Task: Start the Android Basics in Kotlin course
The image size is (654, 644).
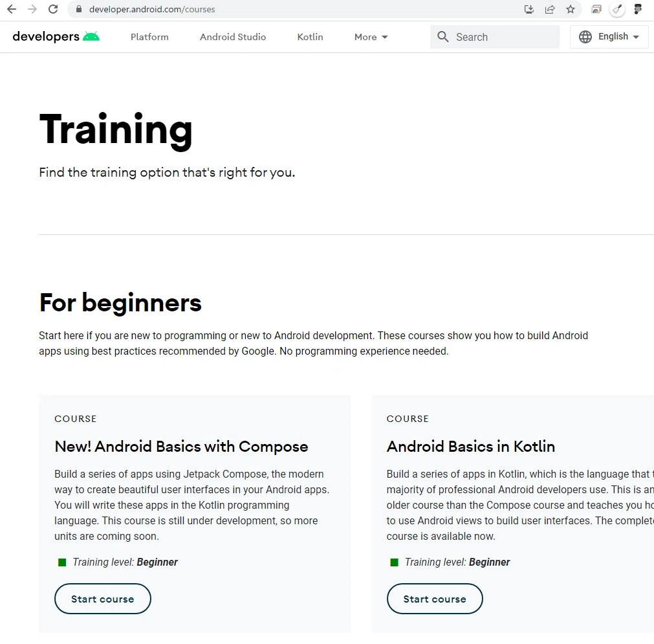Action: 435,599
